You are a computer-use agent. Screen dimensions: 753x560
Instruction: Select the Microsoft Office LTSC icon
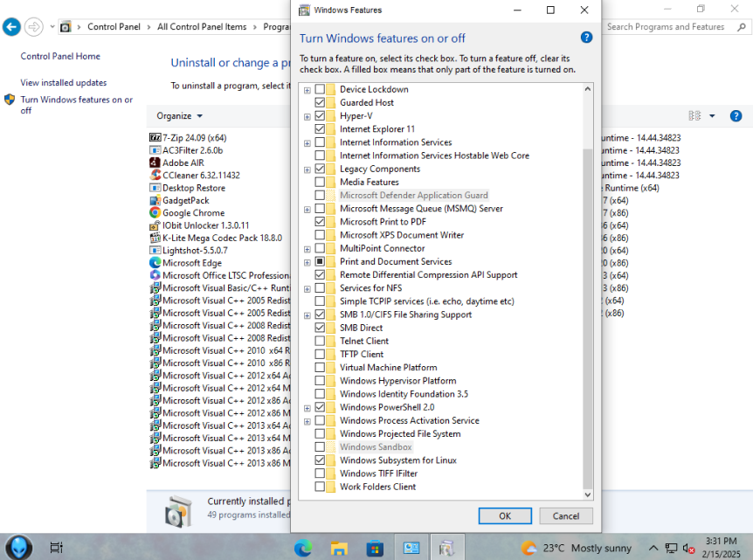(x=155, y=275)
